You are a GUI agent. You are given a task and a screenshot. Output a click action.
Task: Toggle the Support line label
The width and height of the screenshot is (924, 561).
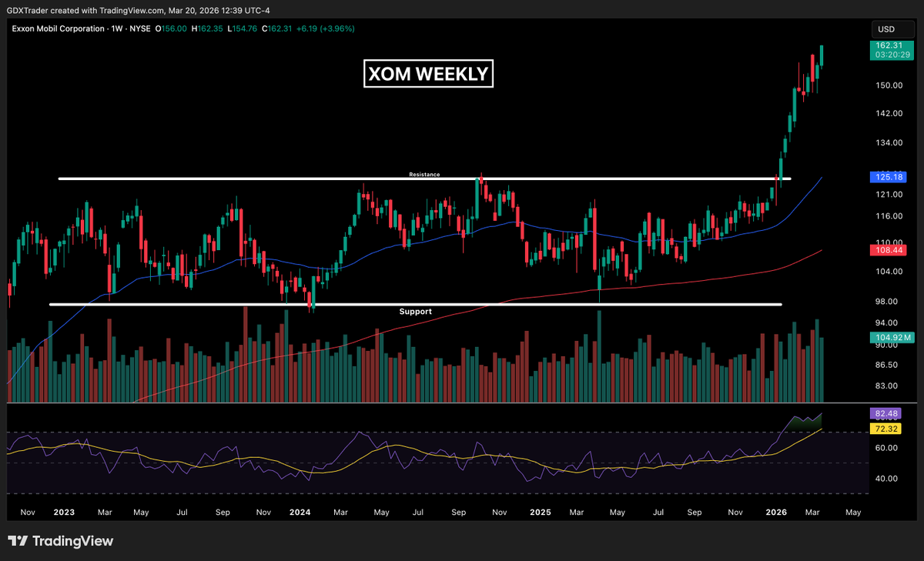pos(415,312)
